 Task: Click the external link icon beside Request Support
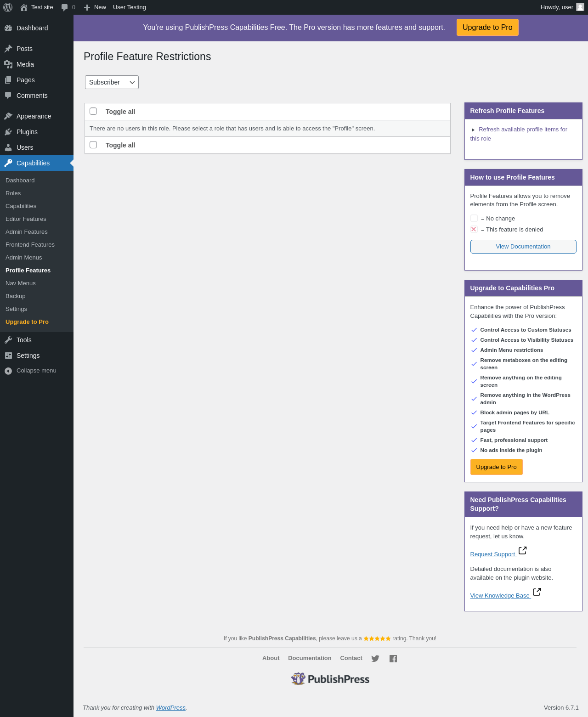[x=523, y=550]
